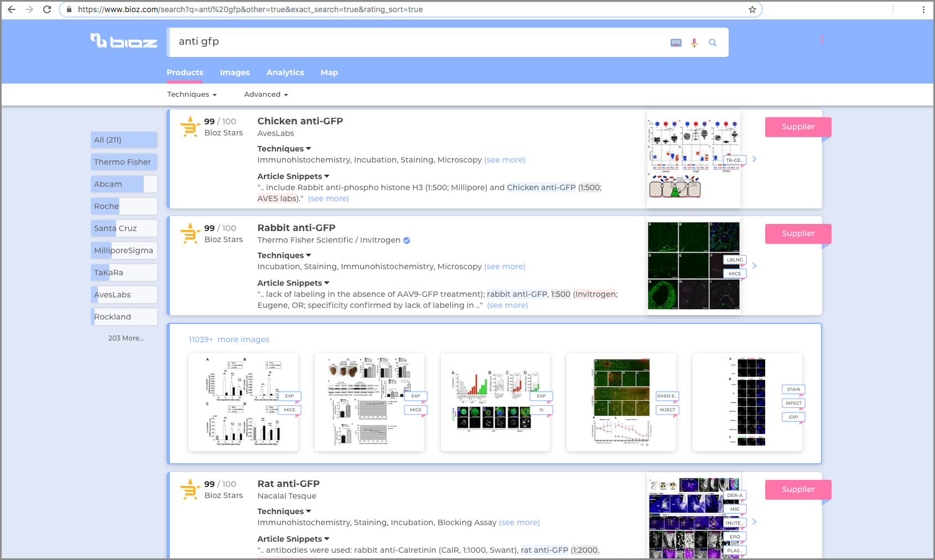This screenshot has width=935, height=560.
Task: Switch to the Images tab
Action: click(235, 72)
